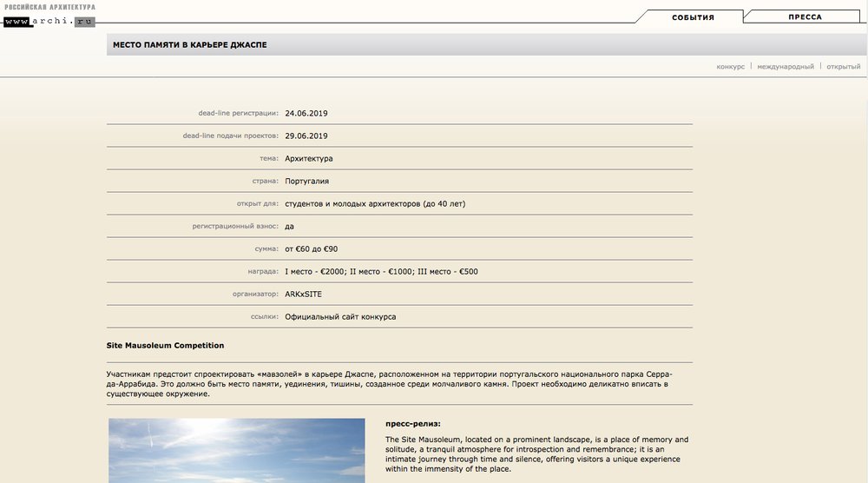Switch to the События tab
The width and height of the screenshot is (868, 483).
pos(693,17)
